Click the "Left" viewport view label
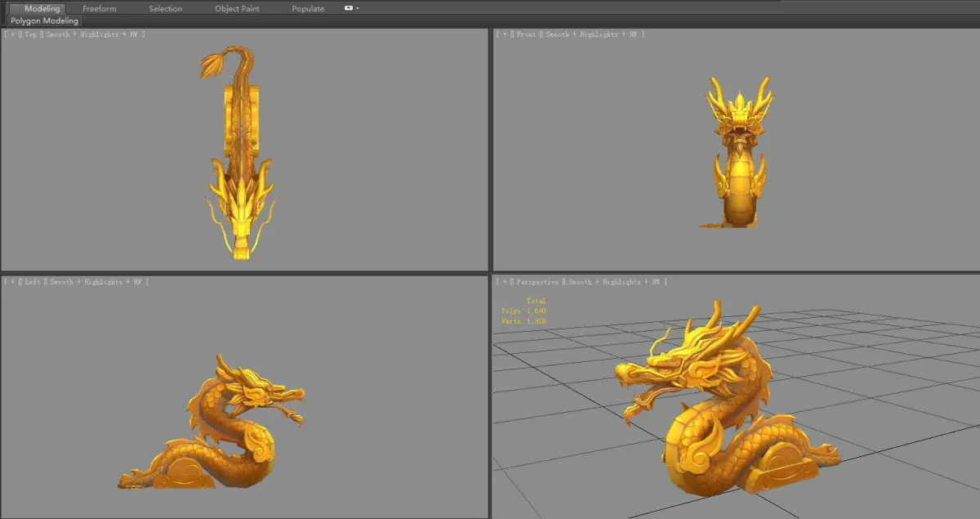Screen dimensions: 980x519 [x=33, y=282]
